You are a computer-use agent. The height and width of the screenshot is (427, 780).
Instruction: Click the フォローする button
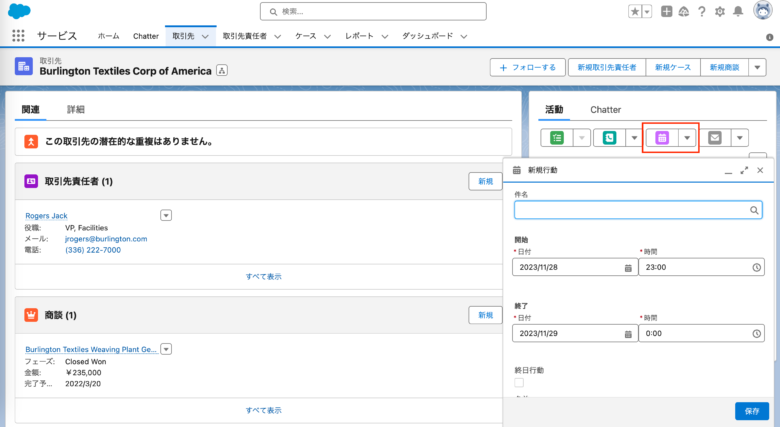point(528,67)
